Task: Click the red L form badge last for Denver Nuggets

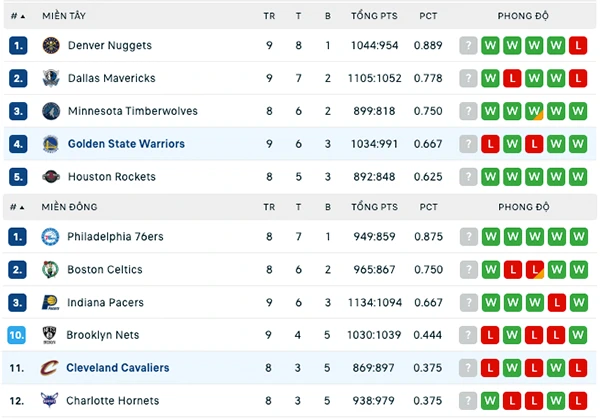Action: point(578,46)
